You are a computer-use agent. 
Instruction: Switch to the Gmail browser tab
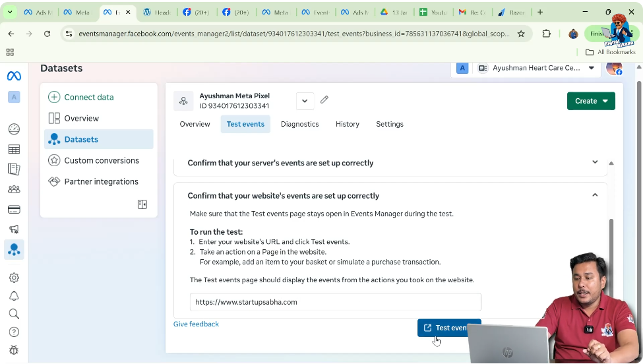pyautogui.click(x=472, y=13)
